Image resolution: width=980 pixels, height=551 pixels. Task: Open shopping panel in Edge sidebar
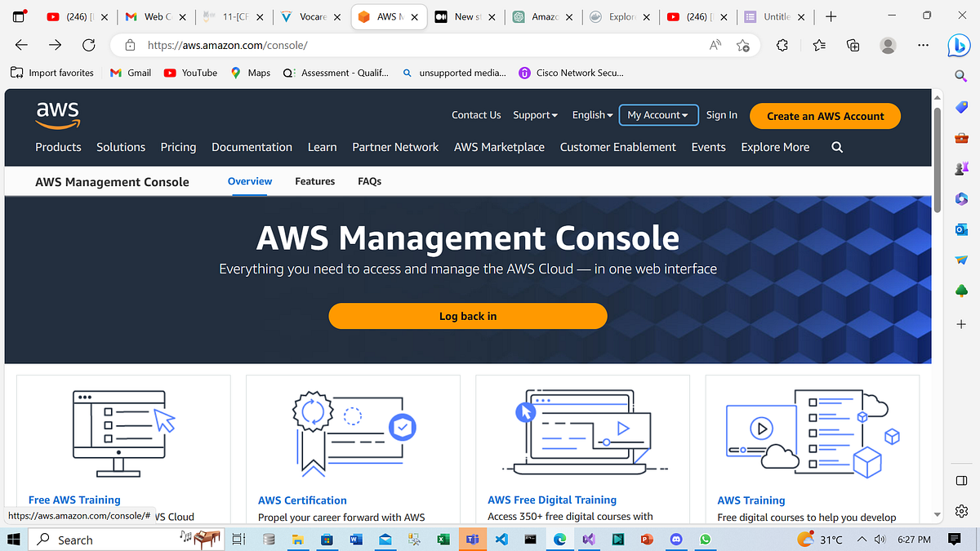[x=961, y=107]
